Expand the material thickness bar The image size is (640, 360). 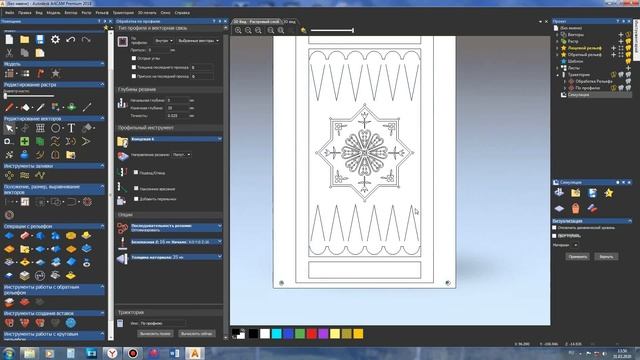pyautogui.click(x=176, y=257)
